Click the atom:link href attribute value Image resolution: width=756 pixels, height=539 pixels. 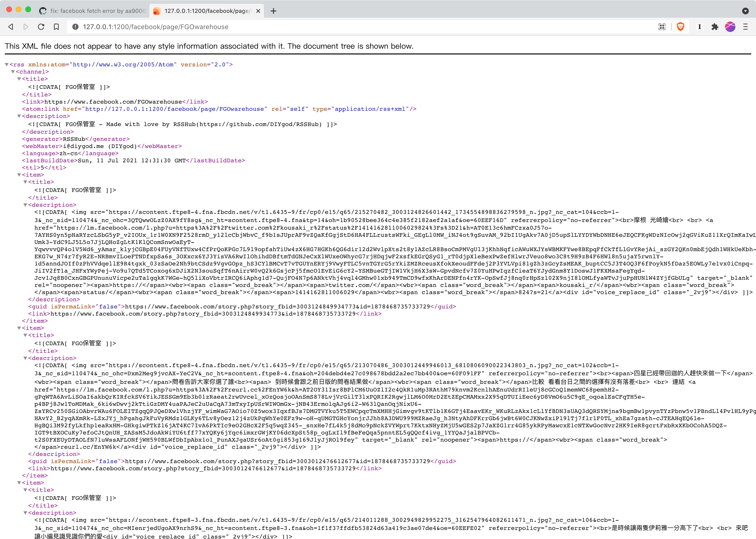coord(174,109)
